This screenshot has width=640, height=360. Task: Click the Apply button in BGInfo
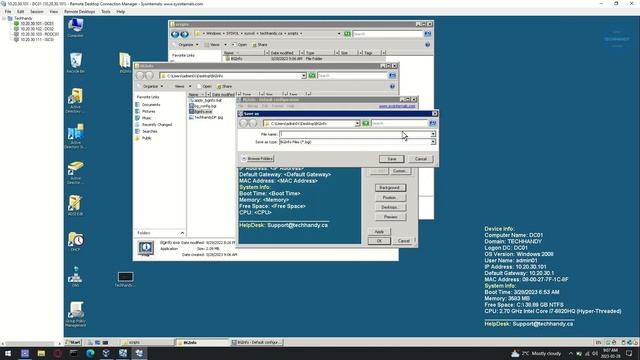pyautogui.click(x=379, y=231)
